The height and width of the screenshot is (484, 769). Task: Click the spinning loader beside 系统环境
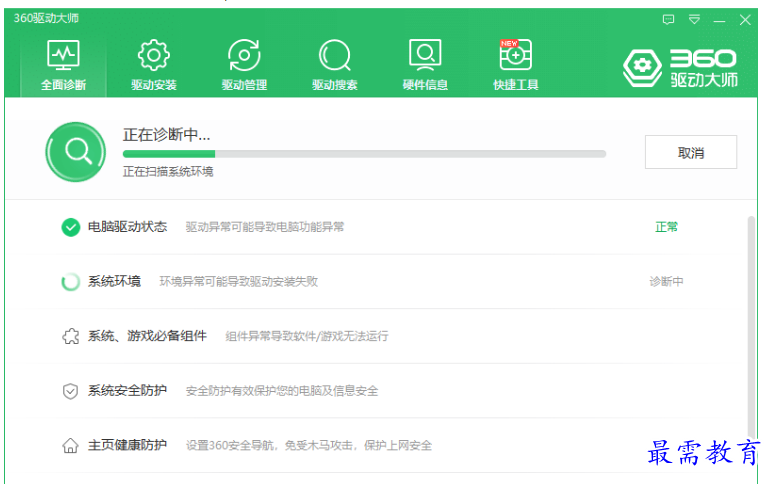(x=71, y=281)
